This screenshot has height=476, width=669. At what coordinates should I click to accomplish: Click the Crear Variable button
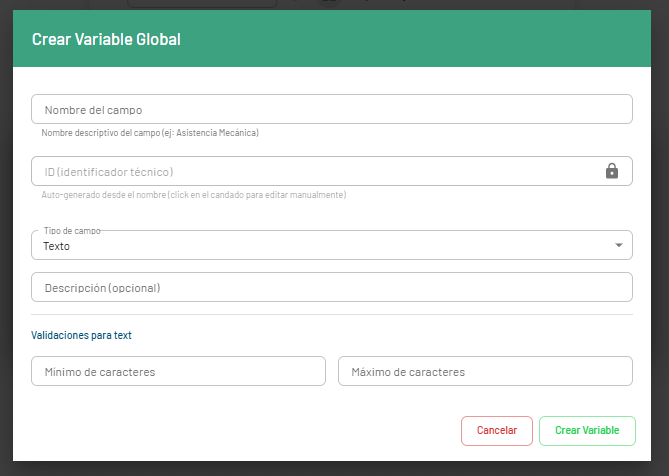587,430
